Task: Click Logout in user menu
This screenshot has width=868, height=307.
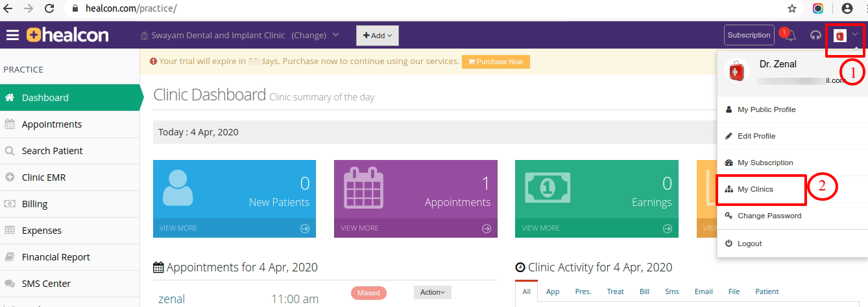Action: coord(792,244)
